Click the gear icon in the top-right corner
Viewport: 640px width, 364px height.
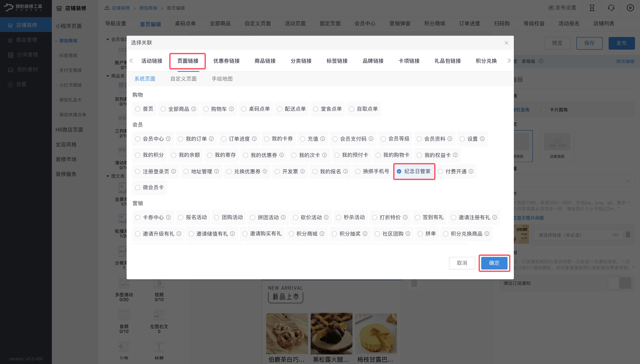point(630,8)
